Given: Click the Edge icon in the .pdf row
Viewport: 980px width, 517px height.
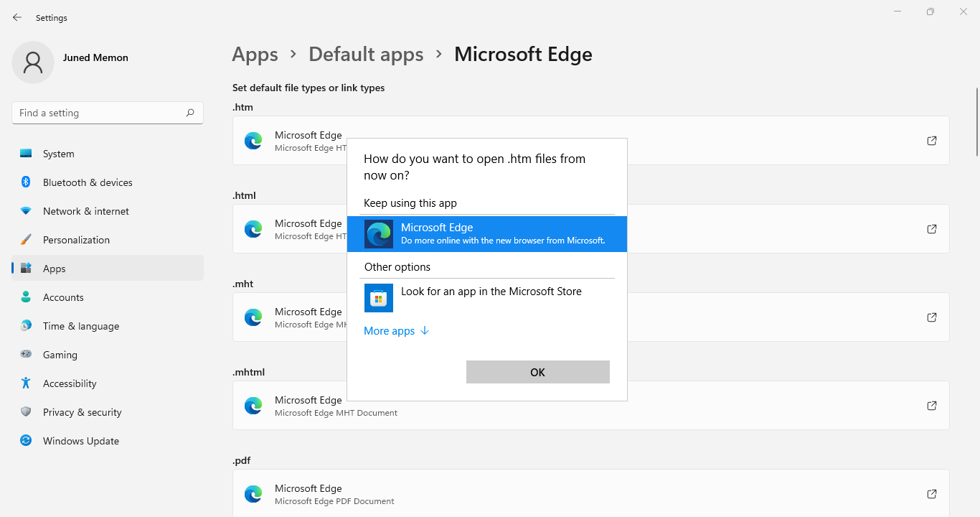Looking at the screenshot, I should 253,494.
